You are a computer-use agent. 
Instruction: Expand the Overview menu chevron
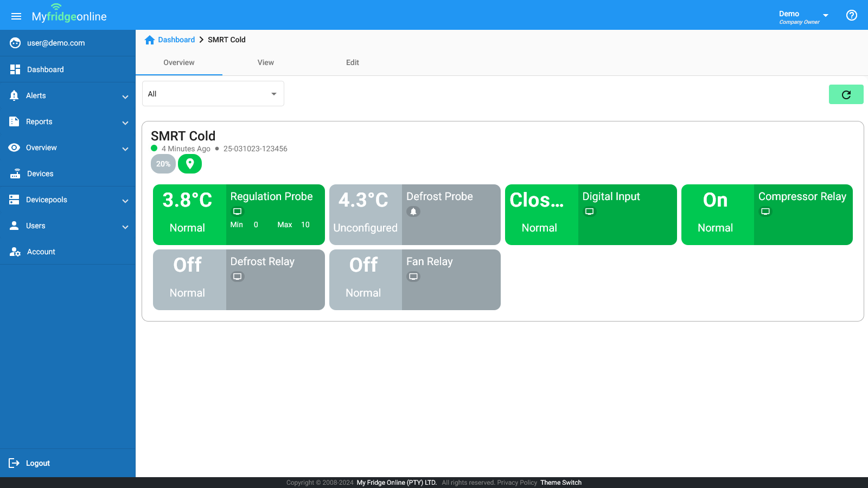125,149
